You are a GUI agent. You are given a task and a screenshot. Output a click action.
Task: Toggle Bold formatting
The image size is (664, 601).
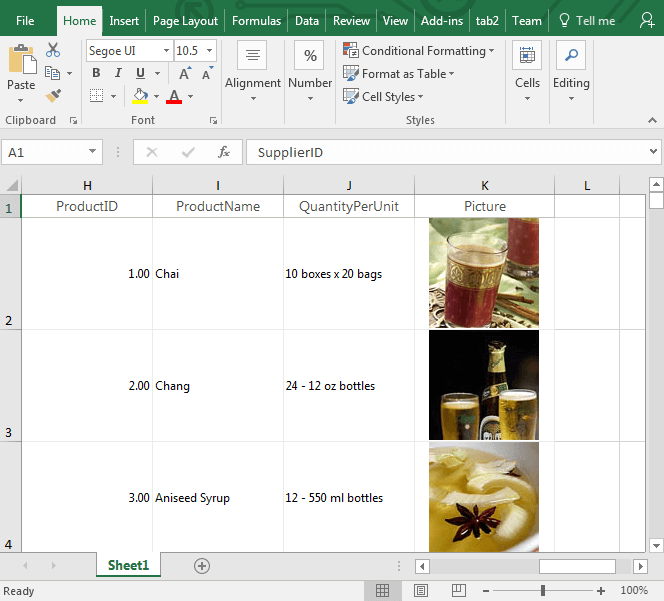[96, 73]
